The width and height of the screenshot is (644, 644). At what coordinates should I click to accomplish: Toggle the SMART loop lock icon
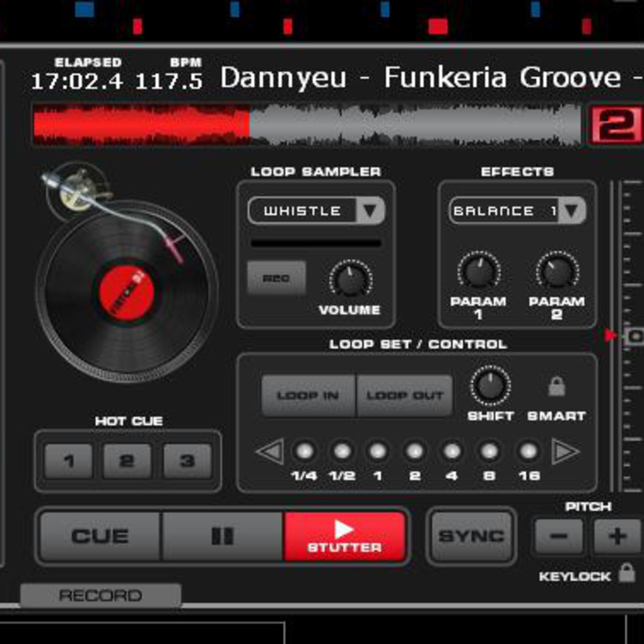[557, 386]
